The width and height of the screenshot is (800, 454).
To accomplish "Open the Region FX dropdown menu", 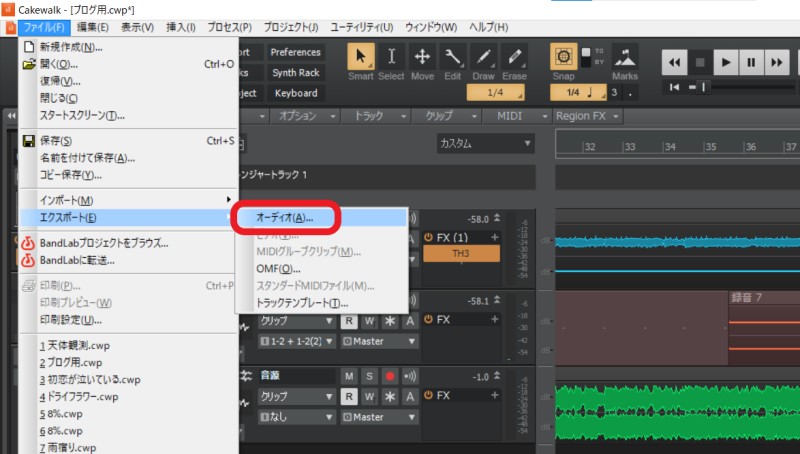I will coord(587,116).
